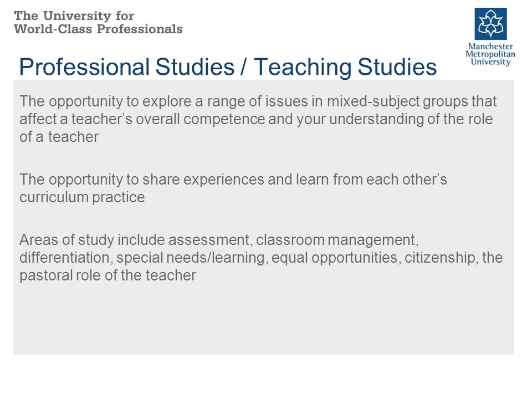Click the Areas of study include paragraph
Screen dimensions: 532x399
(x=261, y=258)
